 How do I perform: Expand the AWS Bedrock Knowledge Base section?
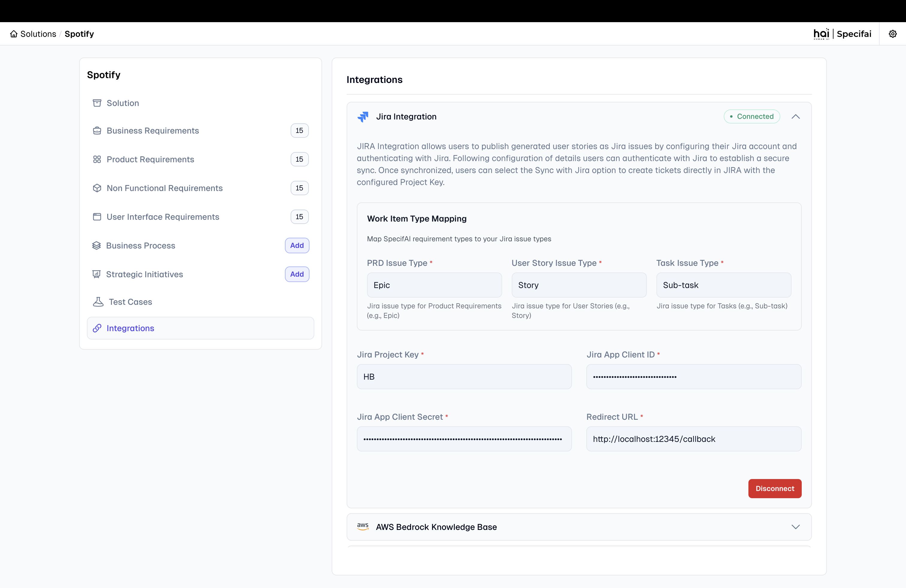coord(796,527)
